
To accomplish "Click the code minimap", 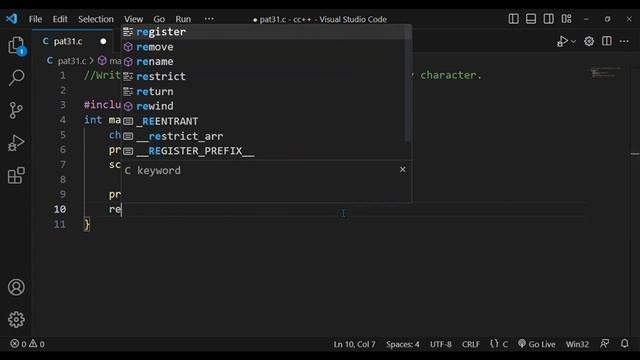I will [x=606, y=73].
